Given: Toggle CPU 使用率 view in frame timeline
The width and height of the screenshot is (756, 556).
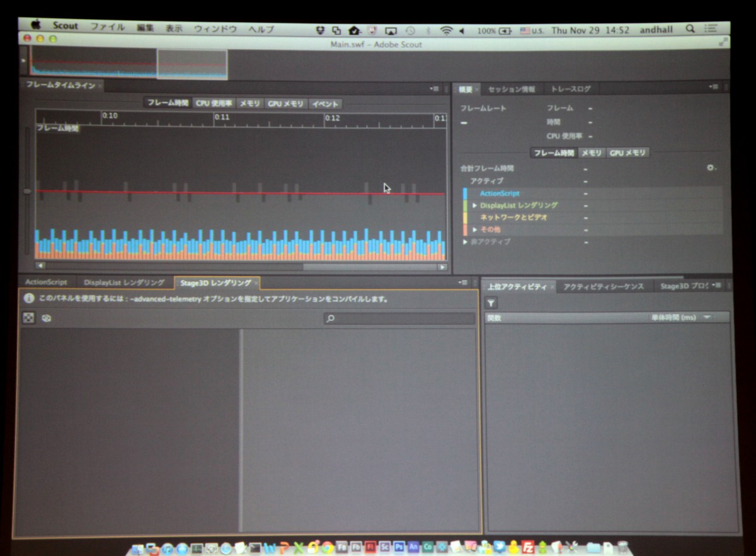Looking at the screenshot, I should pos(214,103).
